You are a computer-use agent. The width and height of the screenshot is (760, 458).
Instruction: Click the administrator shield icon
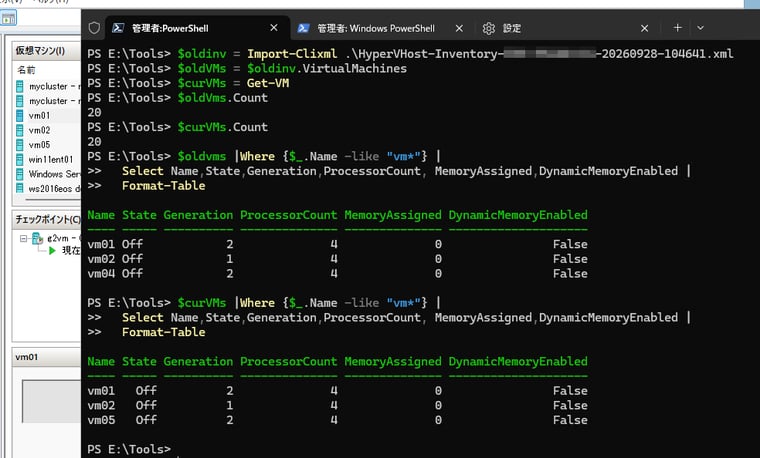click(x=94, y=28)
